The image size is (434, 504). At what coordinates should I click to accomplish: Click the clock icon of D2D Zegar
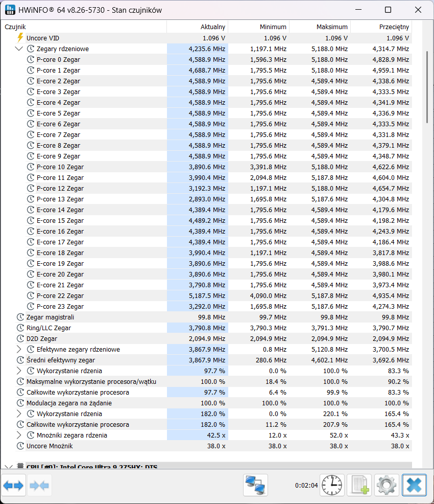click(x=20, y=338)
